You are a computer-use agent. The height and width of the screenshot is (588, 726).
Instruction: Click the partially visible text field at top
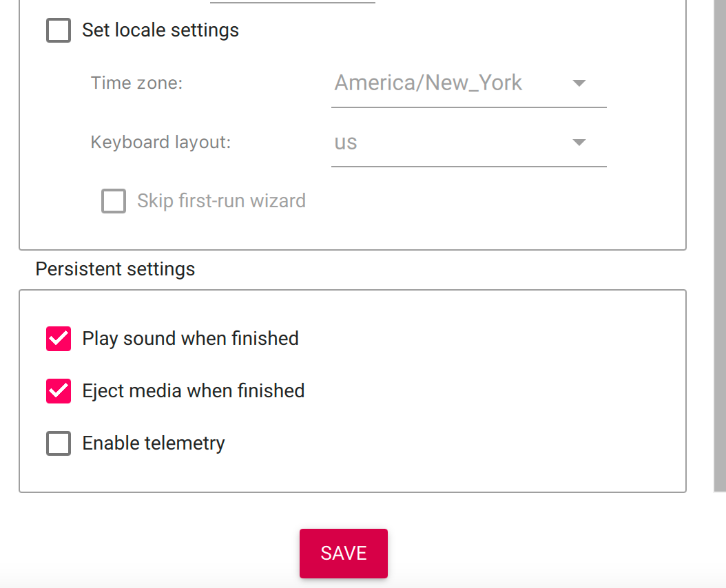click(x=293, y=3)
